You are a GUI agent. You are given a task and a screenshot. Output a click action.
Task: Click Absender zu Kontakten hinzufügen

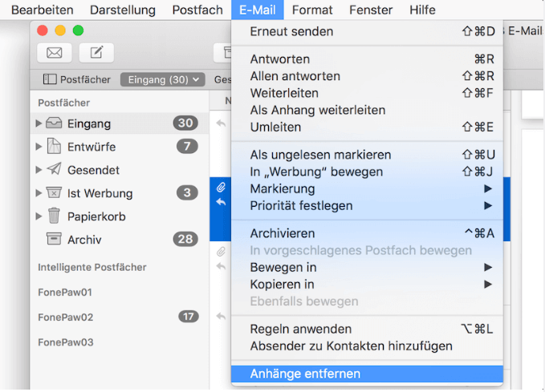[351, 346]
